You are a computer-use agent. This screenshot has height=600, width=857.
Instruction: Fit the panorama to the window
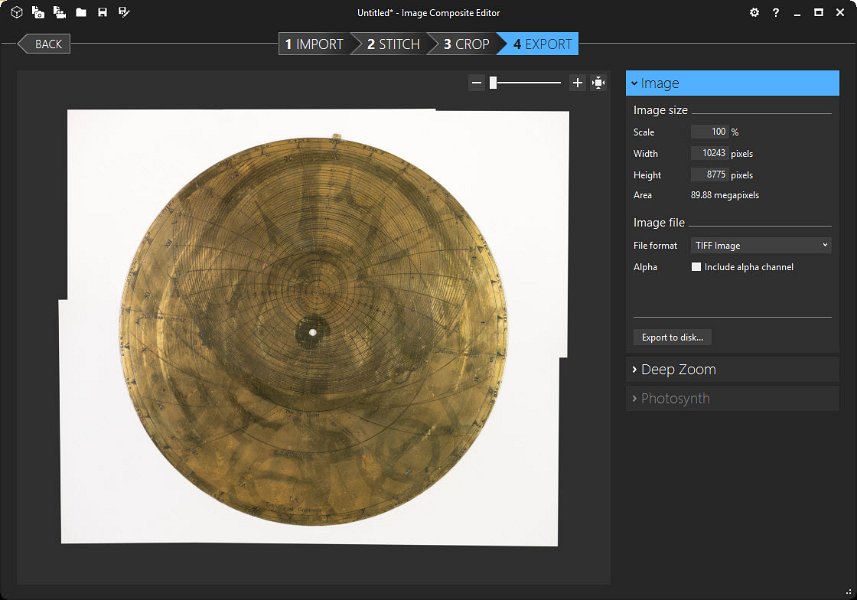[x=598, y=83]
